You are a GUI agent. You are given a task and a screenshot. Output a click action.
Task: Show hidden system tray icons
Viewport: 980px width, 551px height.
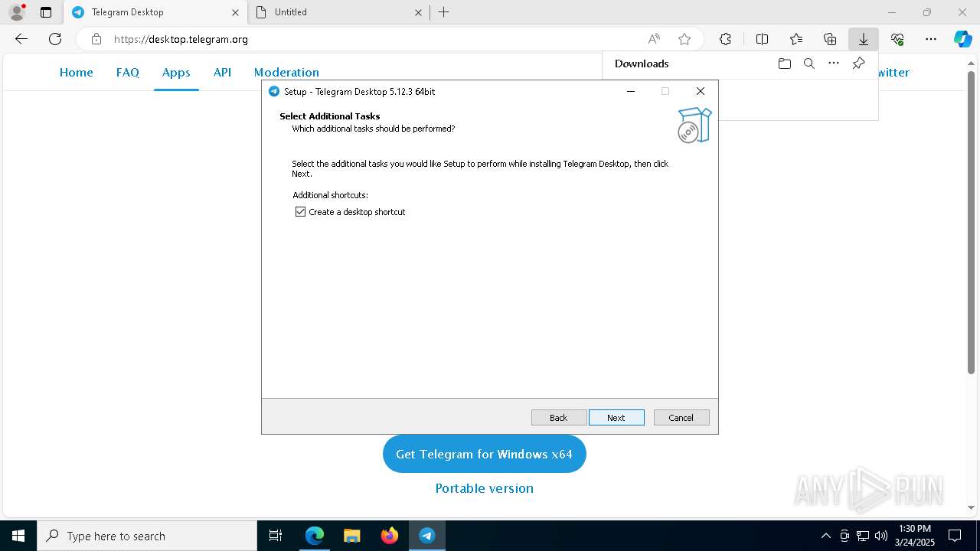pos(825,536)
